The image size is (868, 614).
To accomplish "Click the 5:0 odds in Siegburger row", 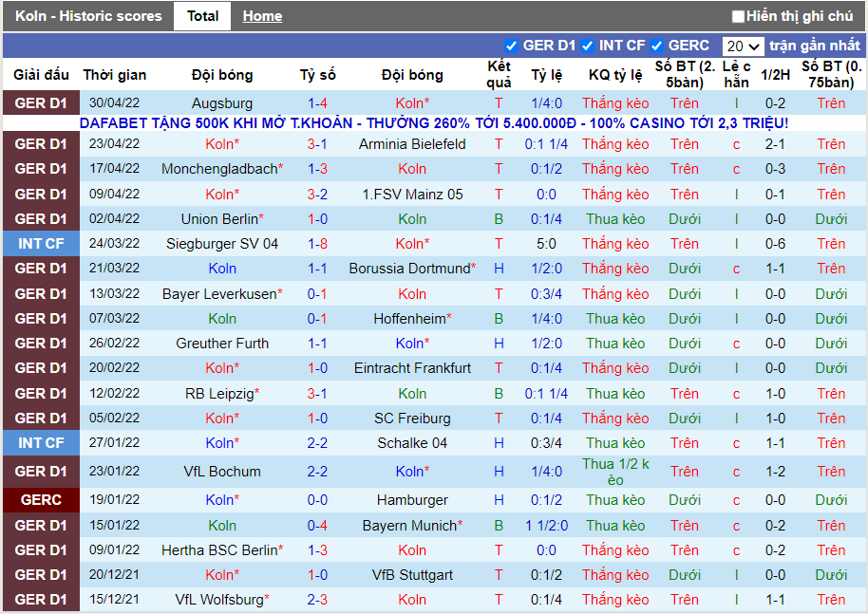I will (x=546, y=243).
